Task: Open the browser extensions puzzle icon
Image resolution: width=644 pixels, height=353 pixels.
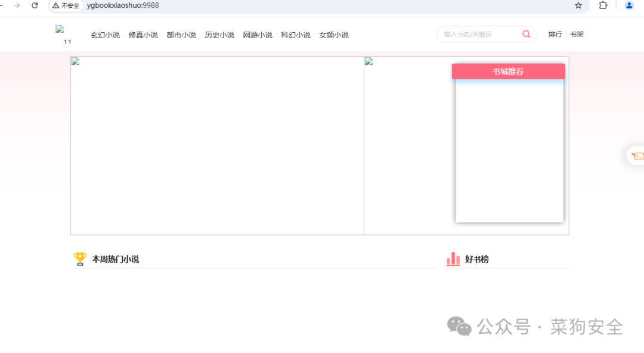Action: [x=603, y=5]
